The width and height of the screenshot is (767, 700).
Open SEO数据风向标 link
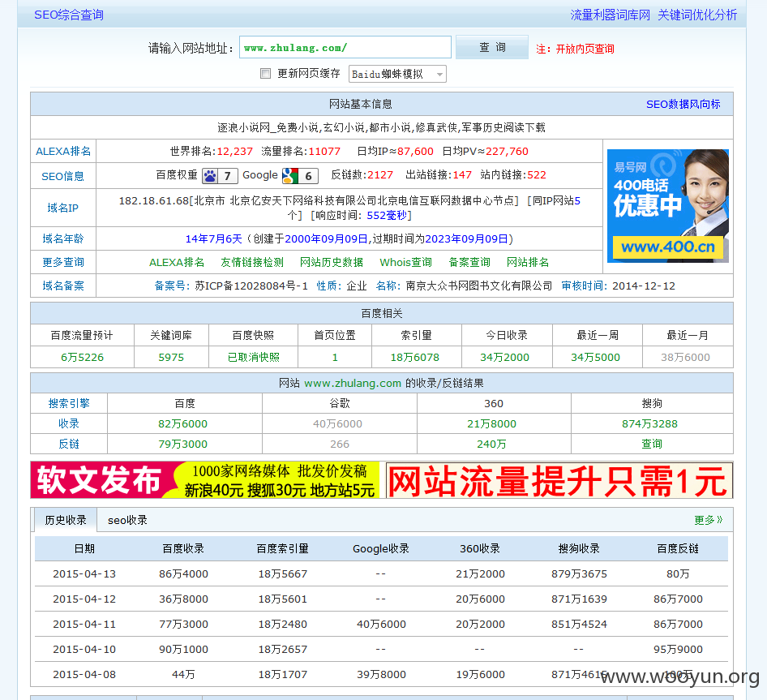click(683, 105)
